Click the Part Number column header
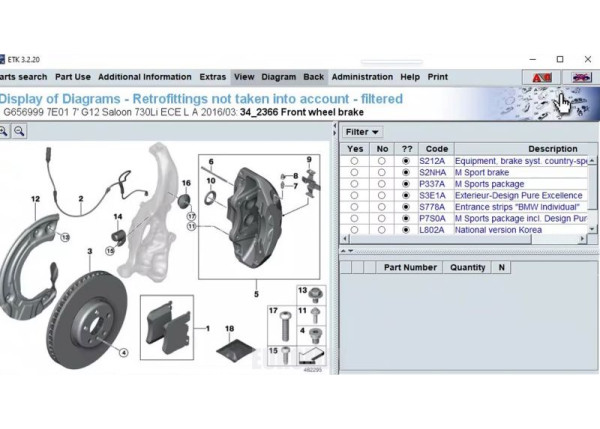 click(x=410, y=268)
